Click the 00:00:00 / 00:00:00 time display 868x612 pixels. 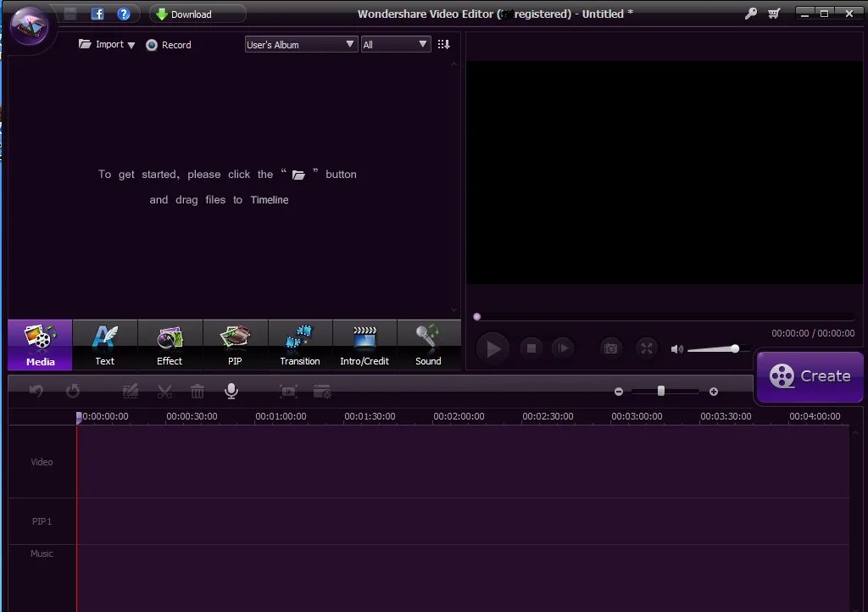(x=813, y=333)
